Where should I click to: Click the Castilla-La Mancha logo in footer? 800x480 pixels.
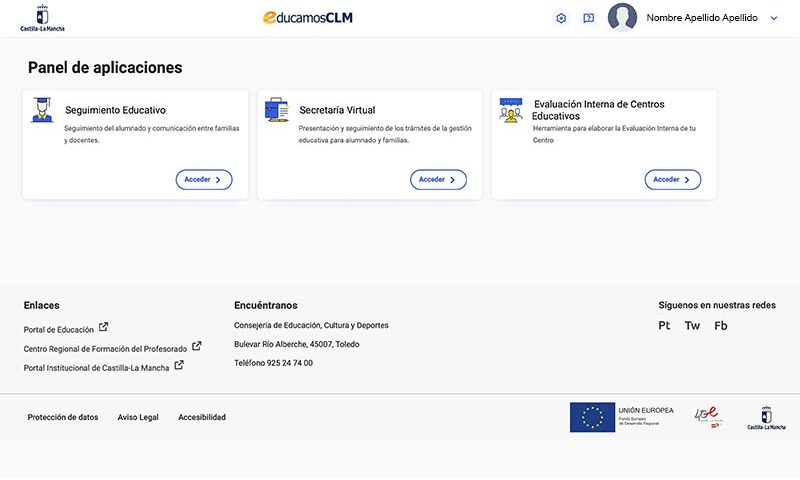coord(766,417)
